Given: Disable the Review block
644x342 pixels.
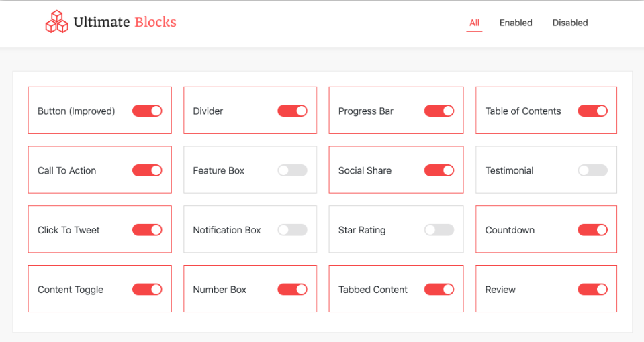Looking at the screenshot, I should coord(593,289).
